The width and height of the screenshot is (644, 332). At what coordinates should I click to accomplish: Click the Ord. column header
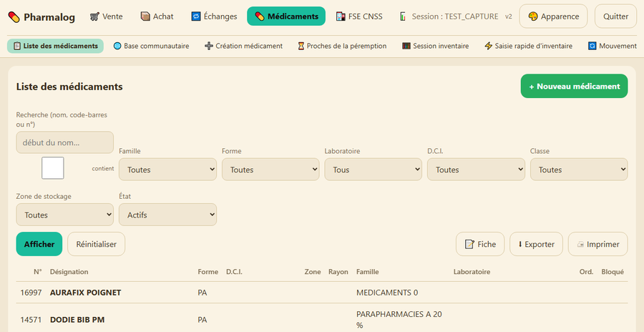tap(587, 272)
